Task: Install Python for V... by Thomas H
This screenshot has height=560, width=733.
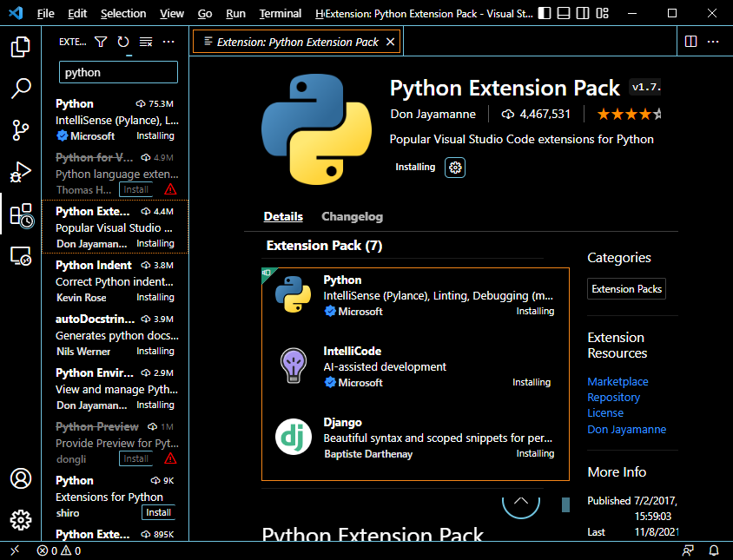Action: coord(135,190)
